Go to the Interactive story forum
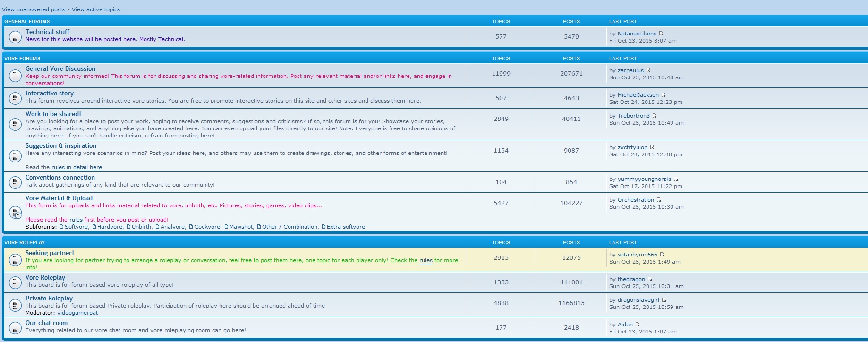Image resolution: width=868 pixels, height=342 pixels. (50, 93)
